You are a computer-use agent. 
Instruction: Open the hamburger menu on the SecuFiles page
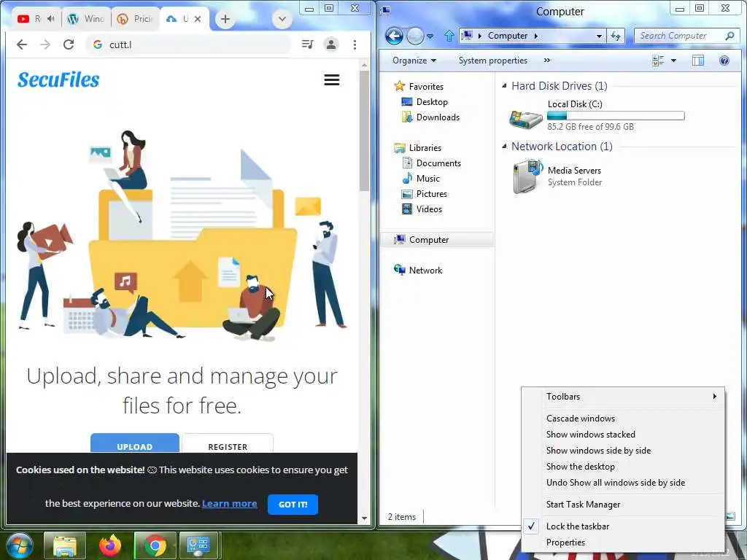point(332,80)
